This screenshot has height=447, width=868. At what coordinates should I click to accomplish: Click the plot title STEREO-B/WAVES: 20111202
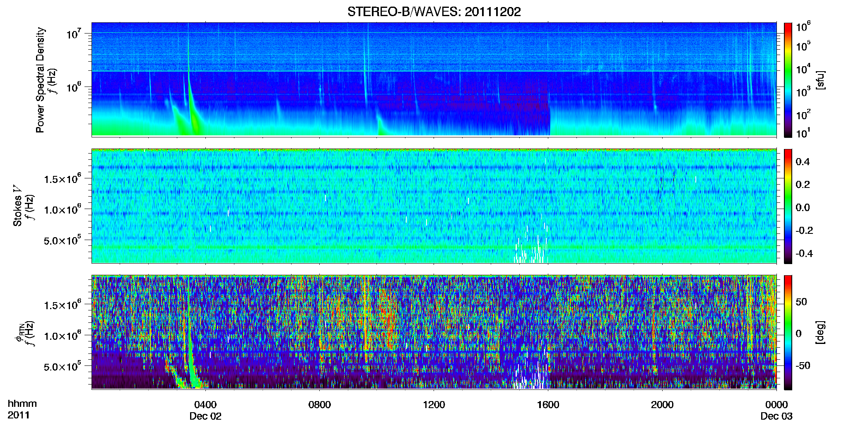click(434, 12)
